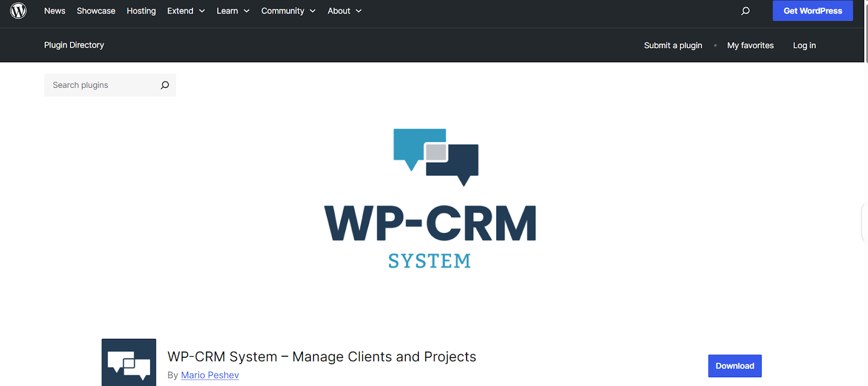This screenshot has width=868, height=386.
Task: Open the Hosting menu item
Action: (141, 11)
